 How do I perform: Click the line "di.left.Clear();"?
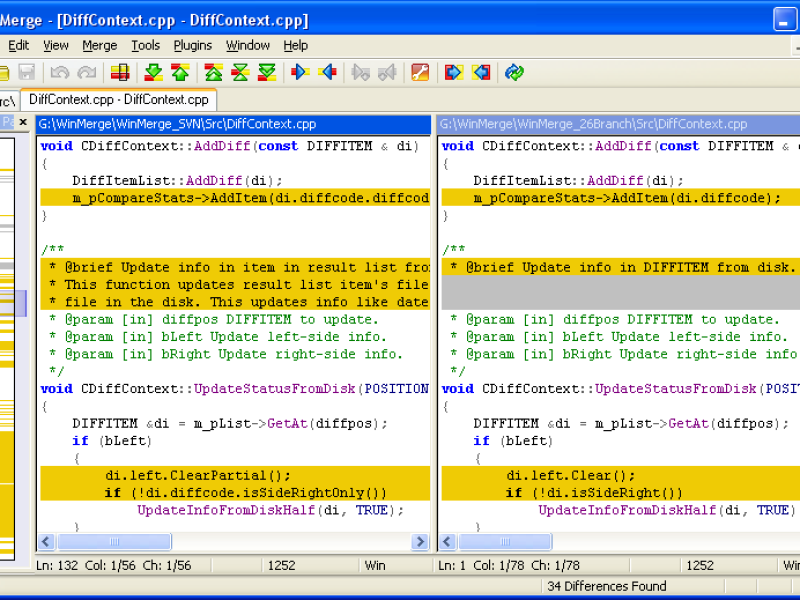(571, 476)
